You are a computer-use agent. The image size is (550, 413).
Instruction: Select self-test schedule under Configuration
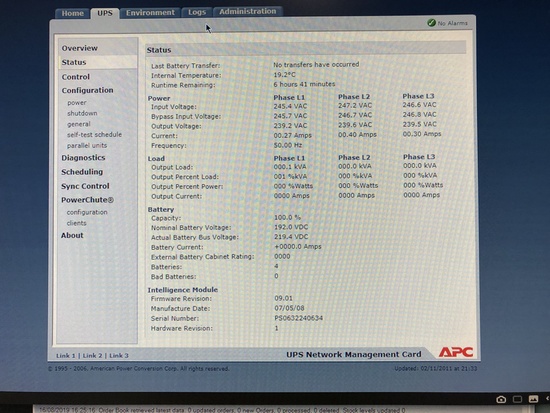94,135
